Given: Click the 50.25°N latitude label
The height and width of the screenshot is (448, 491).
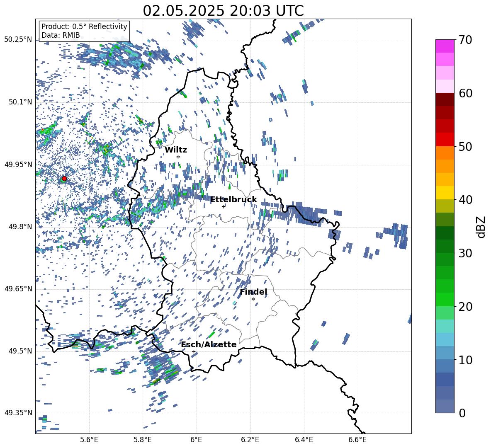Looking at the screenshot, I should 18,40.
